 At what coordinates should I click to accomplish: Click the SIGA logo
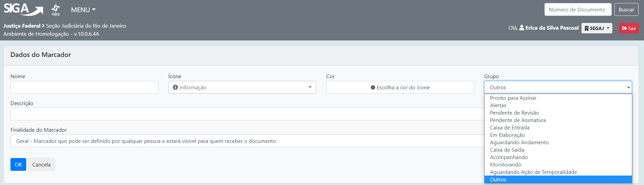[x=23, y=9]
